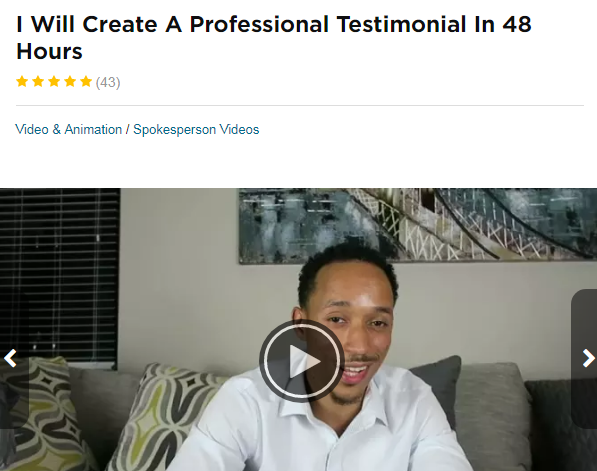Image resolution: width=597 pixels, height=471 pixels.
Task: Click the third rating star
Action: pyautogui.click(x=54, y=81)
